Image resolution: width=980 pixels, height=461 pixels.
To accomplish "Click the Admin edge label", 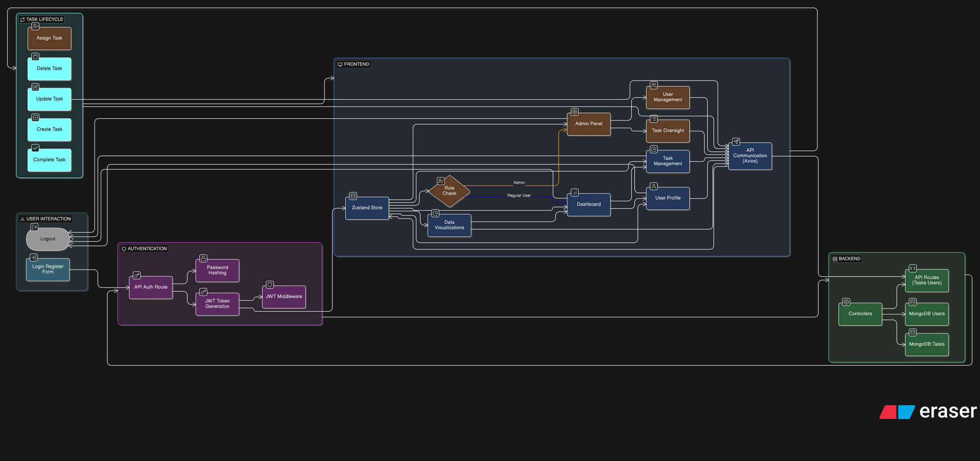I will (x=519, y=182).
